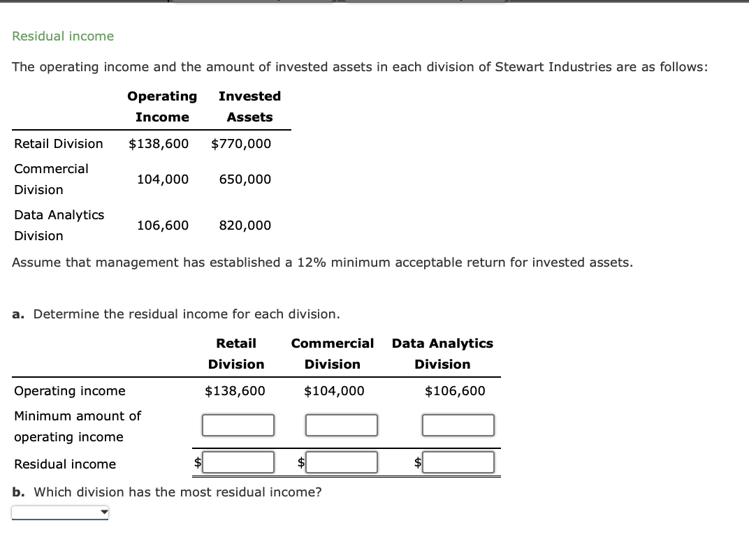Click the dropdown arrow below question b
This screenshot has height=560, width=749.
point(105,512)
